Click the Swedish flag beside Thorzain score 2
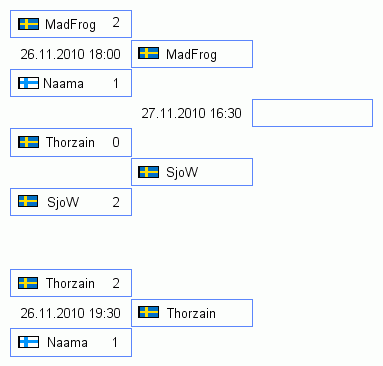The width and height of the screenshot is (383, 366). tap(28, 283)
